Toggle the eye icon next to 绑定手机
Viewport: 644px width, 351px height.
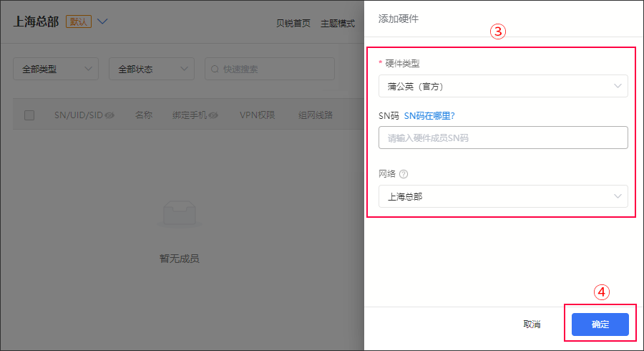(x=213, y=115)
